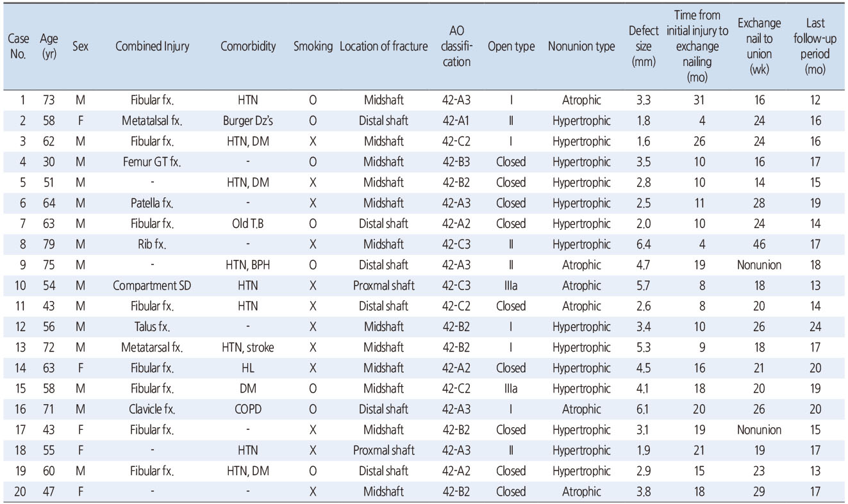
Task: Click the 'Open type' column header
Action: (511, 46)
